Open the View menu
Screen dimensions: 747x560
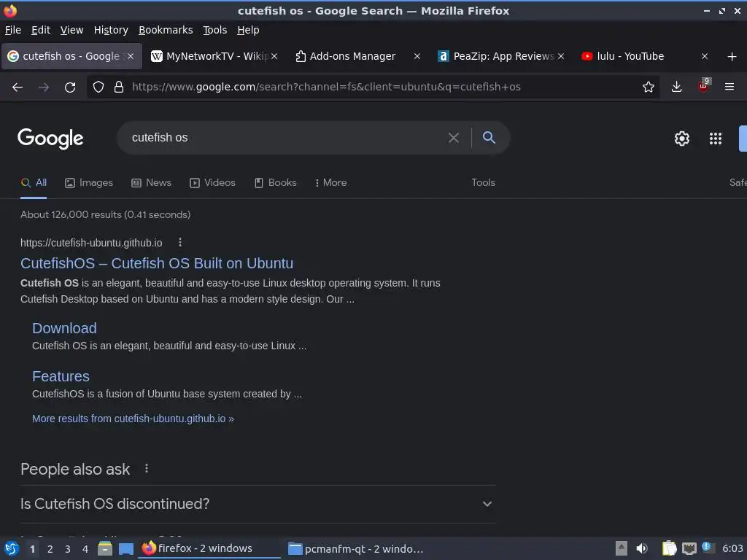pos(71,30)
